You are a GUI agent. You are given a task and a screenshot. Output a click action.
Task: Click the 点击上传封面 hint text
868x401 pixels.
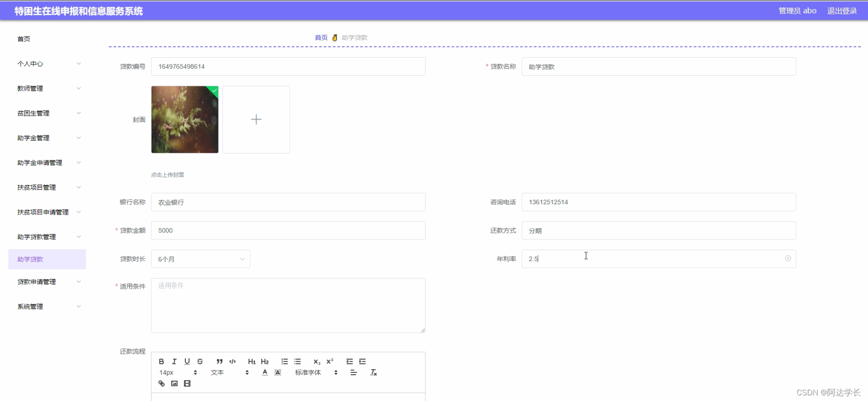click(x=168, y=175)
